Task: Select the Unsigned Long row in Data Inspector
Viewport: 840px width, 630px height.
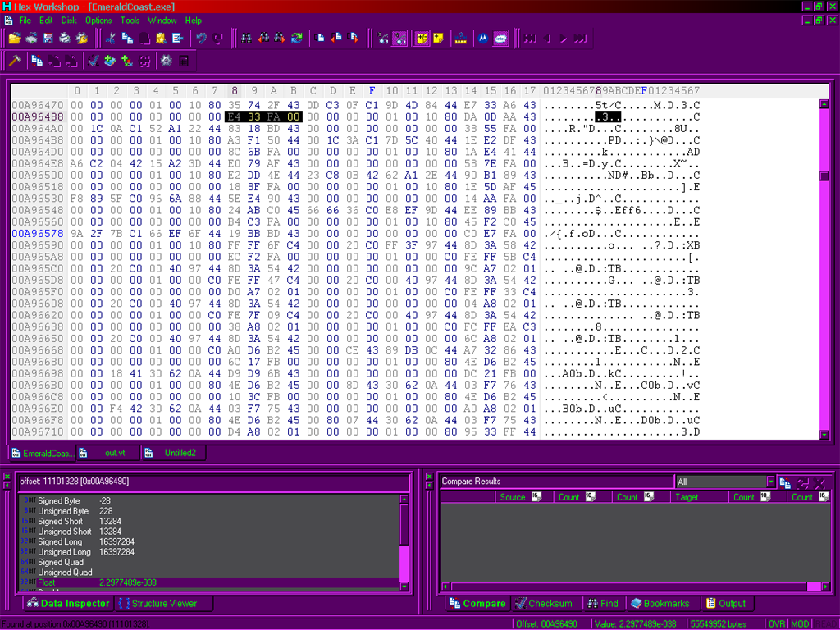Action: click(209, 552)
